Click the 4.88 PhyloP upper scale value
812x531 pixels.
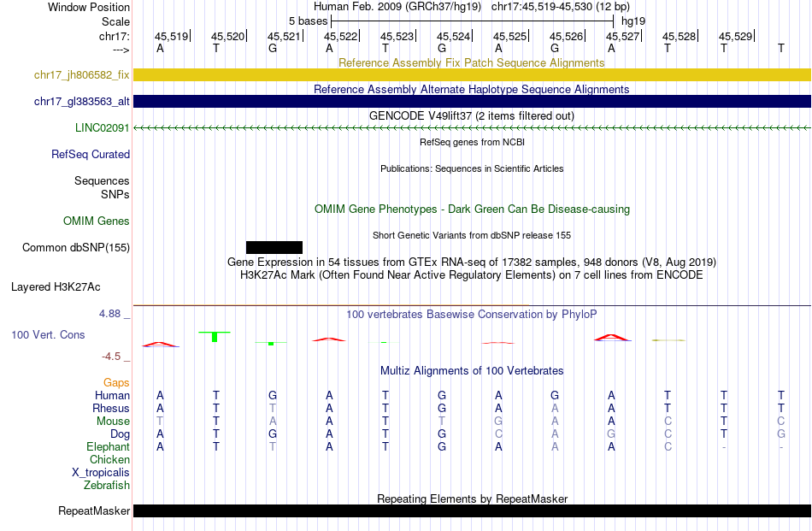click(109, 314)
